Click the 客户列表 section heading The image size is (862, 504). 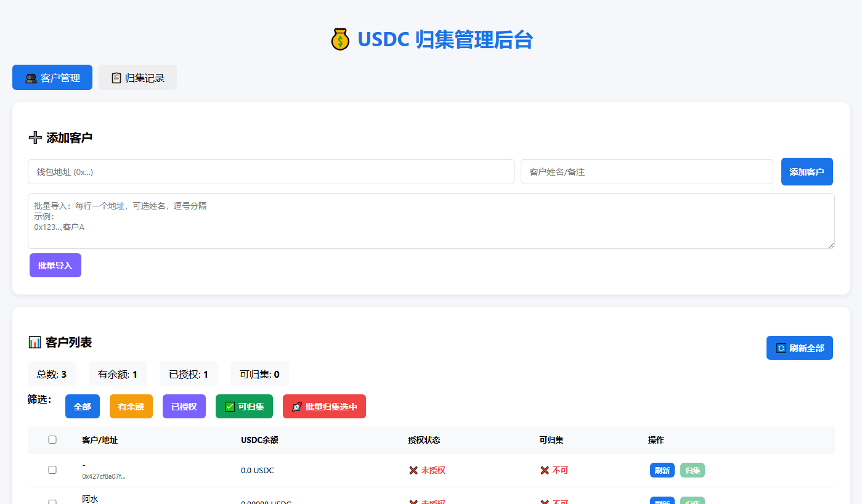pyautogui.click(x=60, y=342)
